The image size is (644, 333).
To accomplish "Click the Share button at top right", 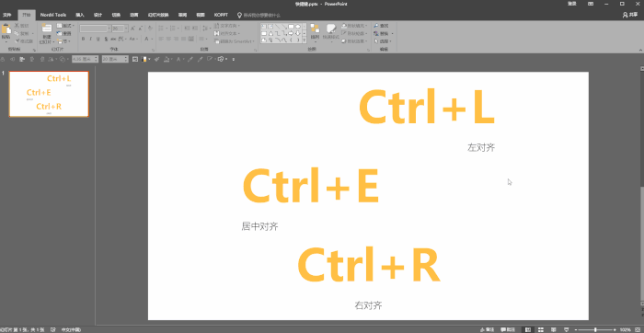I will click(x=630, y=15).
